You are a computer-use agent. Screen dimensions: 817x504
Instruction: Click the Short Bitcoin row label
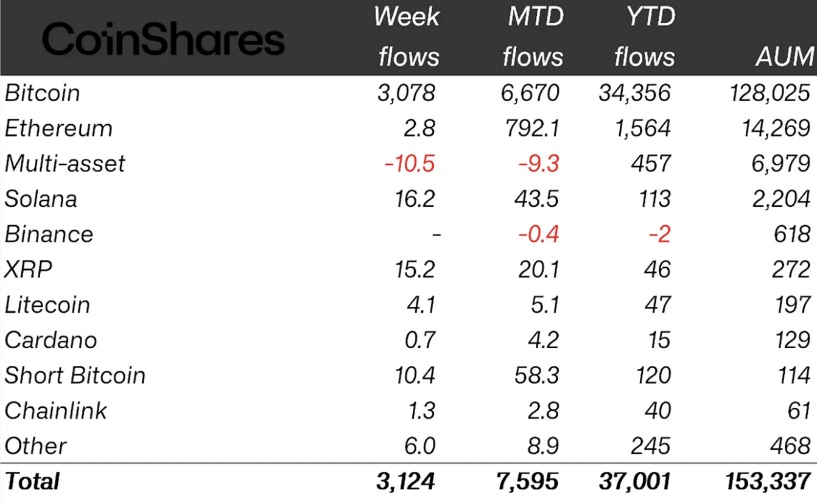click(x=75, y=376)
